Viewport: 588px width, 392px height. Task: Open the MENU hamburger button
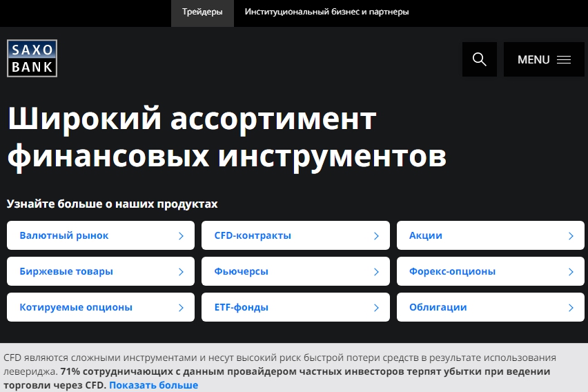tap(544, 59)
